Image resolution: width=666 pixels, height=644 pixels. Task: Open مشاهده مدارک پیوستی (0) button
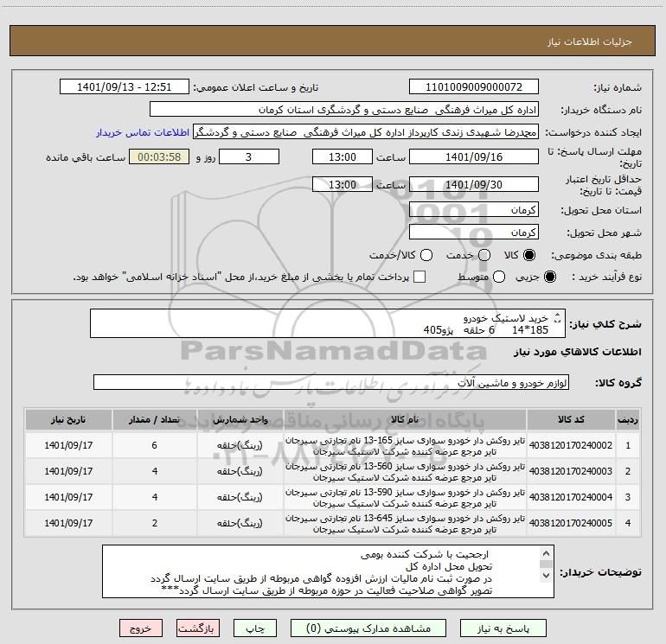pos(368,628)
